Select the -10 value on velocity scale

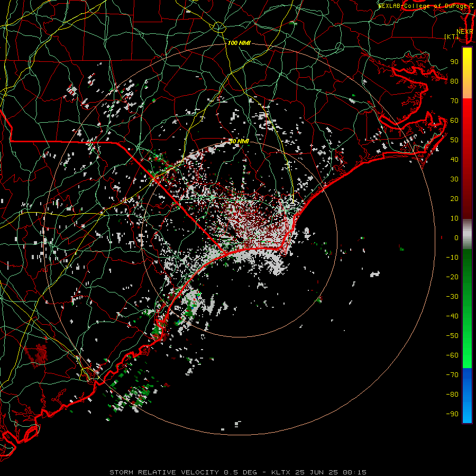pos(452,258)
